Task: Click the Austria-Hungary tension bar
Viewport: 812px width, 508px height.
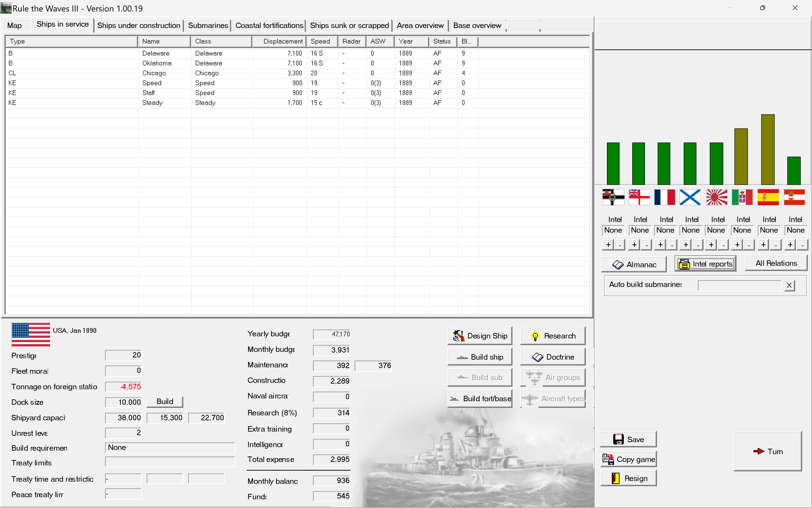Action: [794, 171]
